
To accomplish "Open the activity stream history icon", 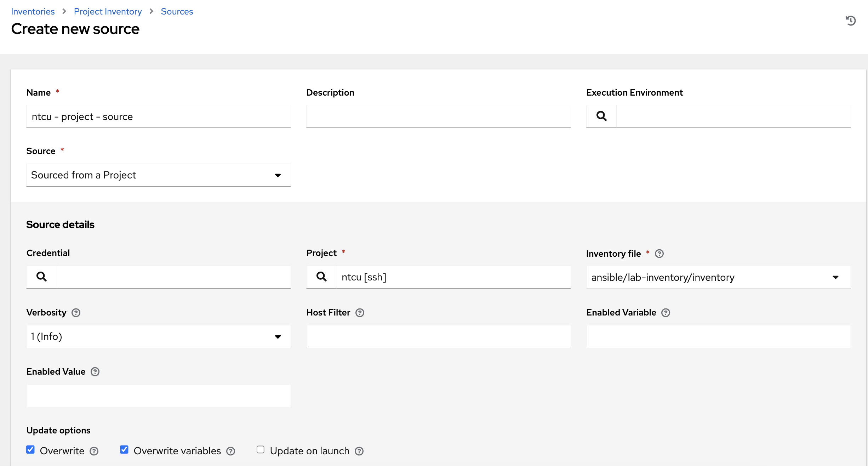I will (851, 21).
